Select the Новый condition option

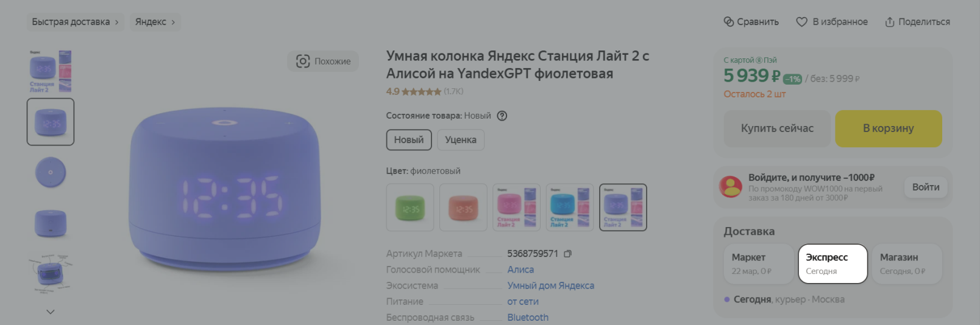click(x=409, y=140)
